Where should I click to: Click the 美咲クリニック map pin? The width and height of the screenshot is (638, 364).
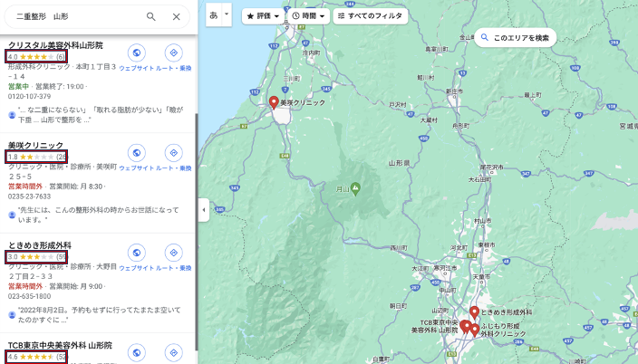tap(274, 102)
